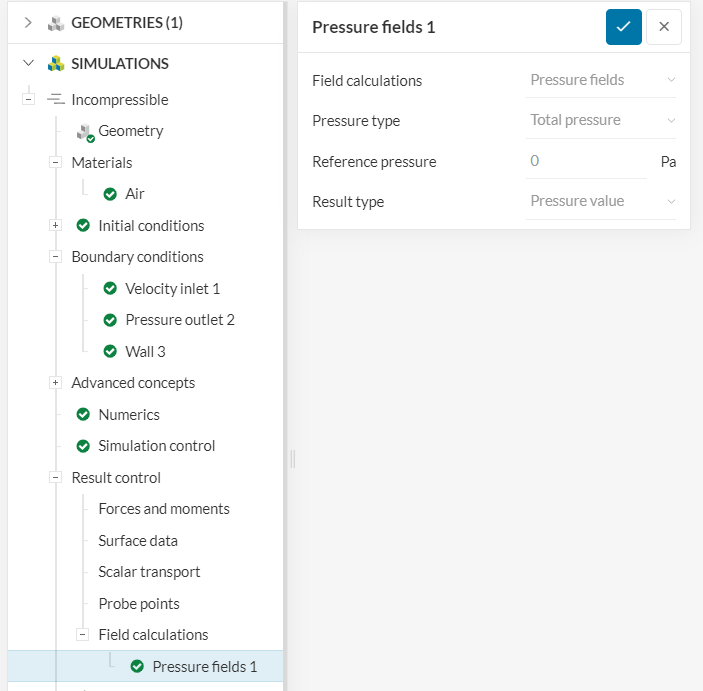
Task: Confirm Pressure fields settings with checkmark button
Action: [x=623, y=27]
